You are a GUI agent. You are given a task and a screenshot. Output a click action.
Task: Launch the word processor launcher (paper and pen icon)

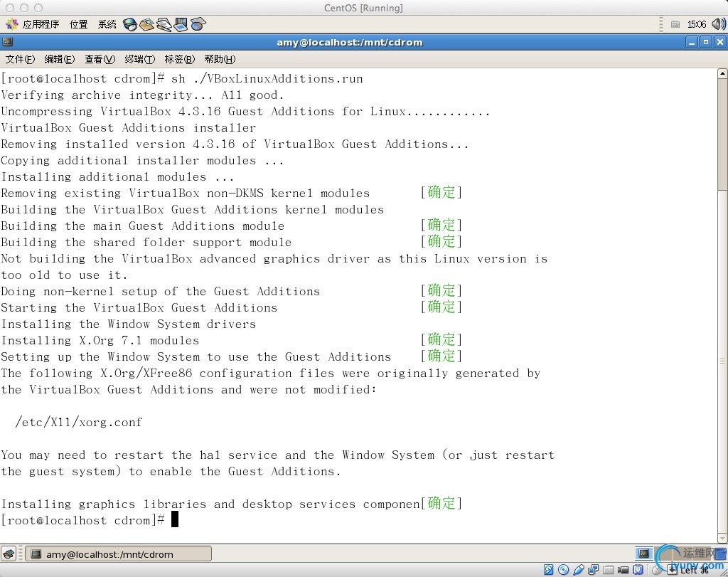click(x=164, y=24)
